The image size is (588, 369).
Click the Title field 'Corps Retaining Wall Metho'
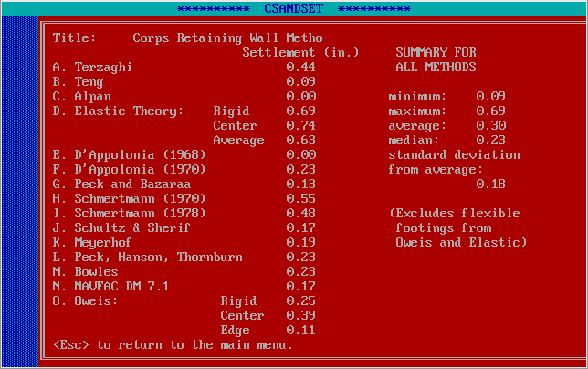click(227, 38)
